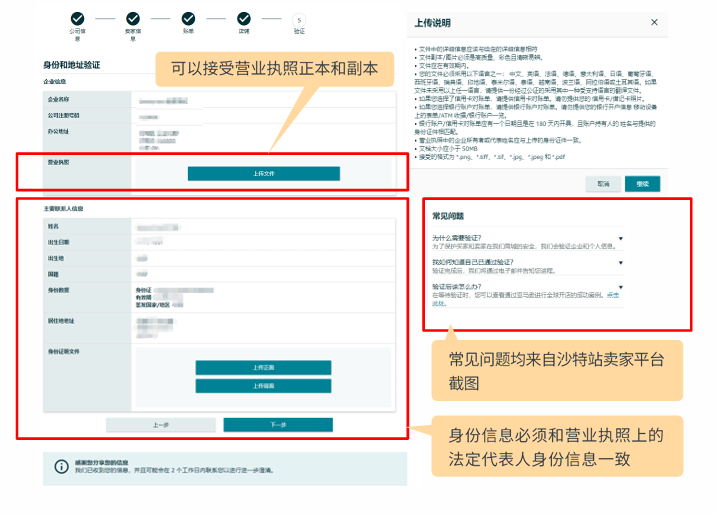This screenshot has height=514, width=716.
Task: Upload the business license with 上传文件
Action: (263, 173)
